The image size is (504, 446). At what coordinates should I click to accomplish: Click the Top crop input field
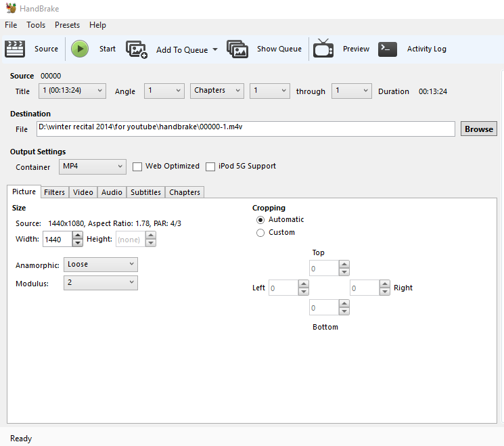[x=324, y=268]
